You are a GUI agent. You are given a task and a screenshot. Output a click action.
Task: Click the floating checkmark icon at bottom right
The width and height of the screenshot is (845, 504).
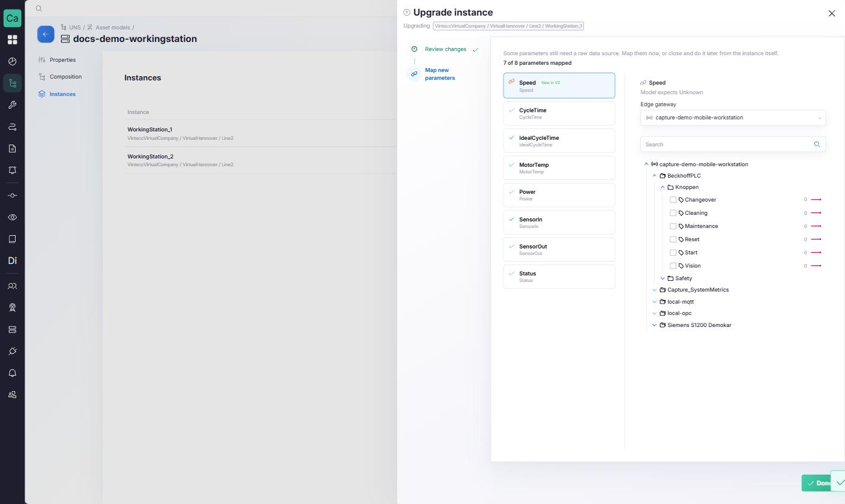(839, 482)
